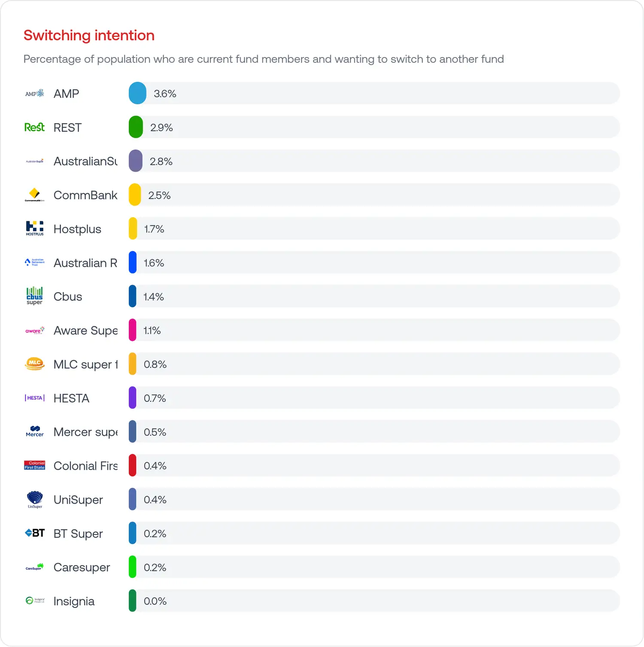Select the yellow CommBank 2.5% bar
The height and width of the screenshot is (647, 644).
[x=135, y=195]
